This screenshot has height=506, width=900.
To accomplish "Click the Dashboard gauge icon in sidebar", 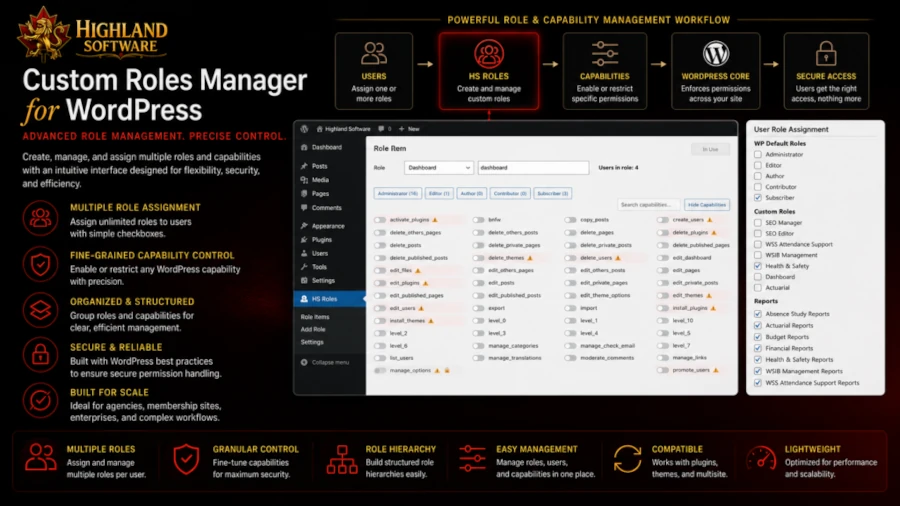I will (304, 147).
